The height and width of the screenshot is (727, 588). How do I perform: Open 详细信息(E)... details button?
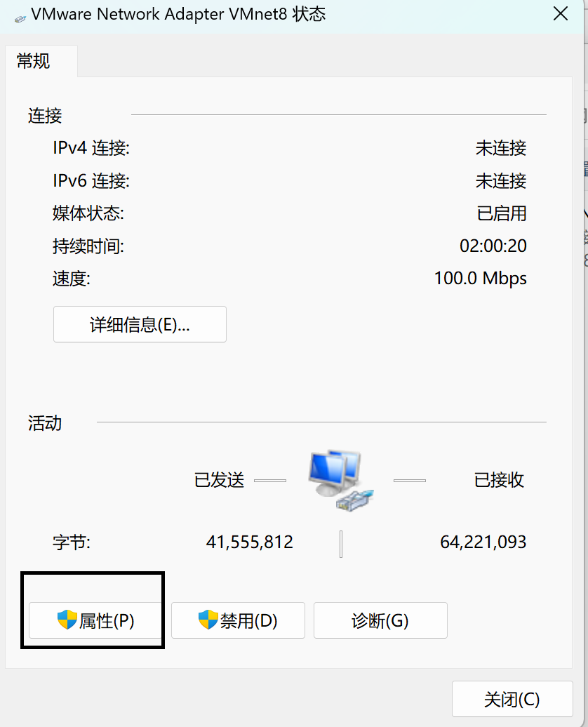[140, 324]
